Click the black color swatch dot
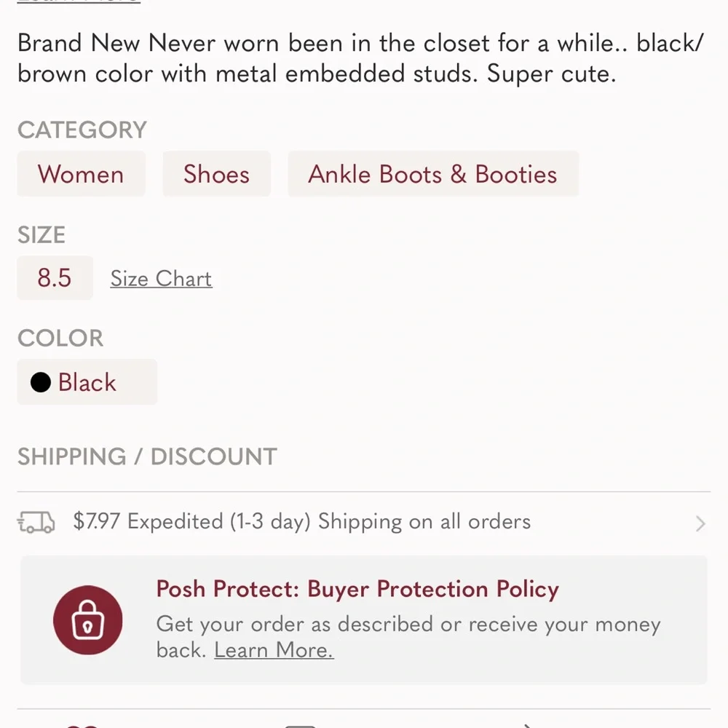 point(41,382)
